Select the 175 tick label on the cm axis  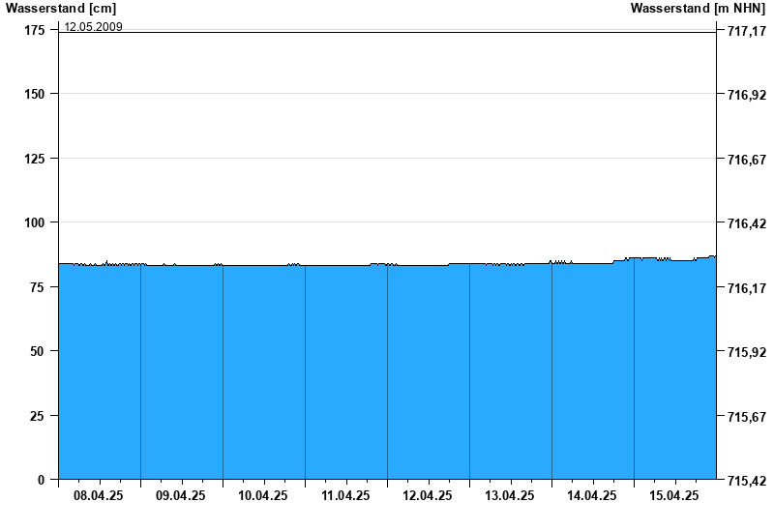click(x=35, y=31)
